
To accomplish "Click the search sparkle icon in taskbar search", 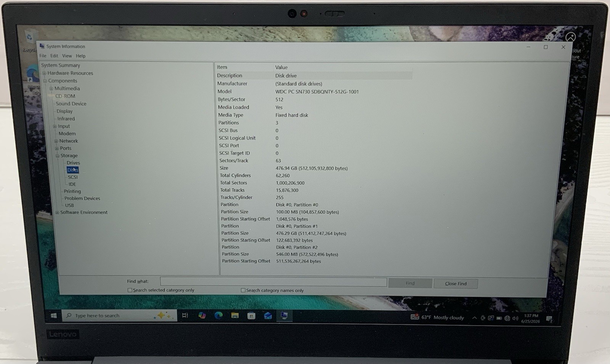I will point(164,315).
